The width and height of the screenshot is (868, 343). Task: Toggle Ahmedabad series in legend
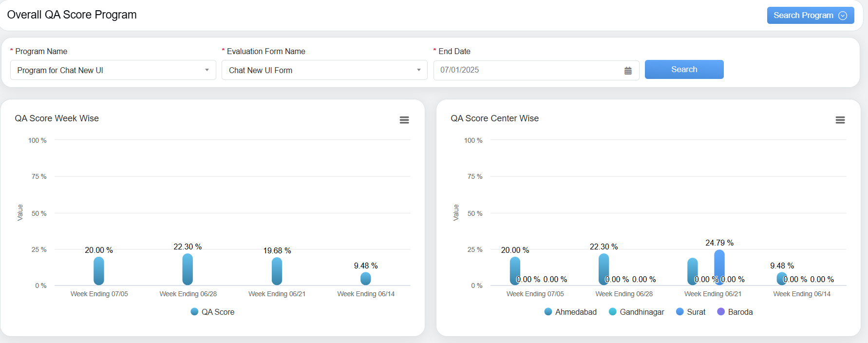570,312
